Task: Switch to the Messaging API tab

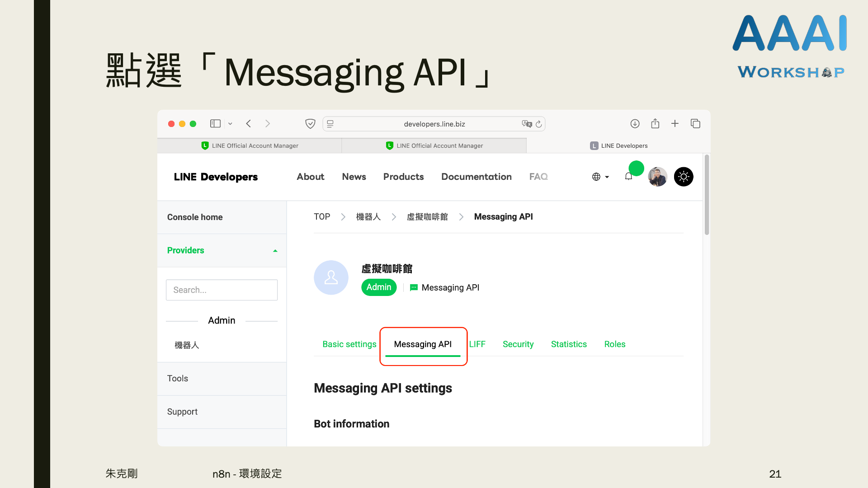Action: coord(423,344)
